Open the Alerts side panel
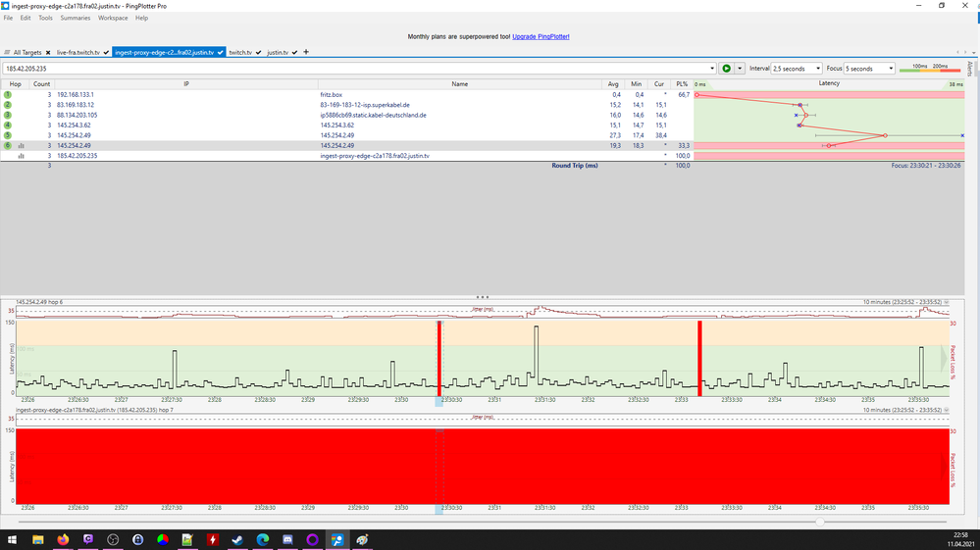The image size is (980, 550). [x=970, y=69]
